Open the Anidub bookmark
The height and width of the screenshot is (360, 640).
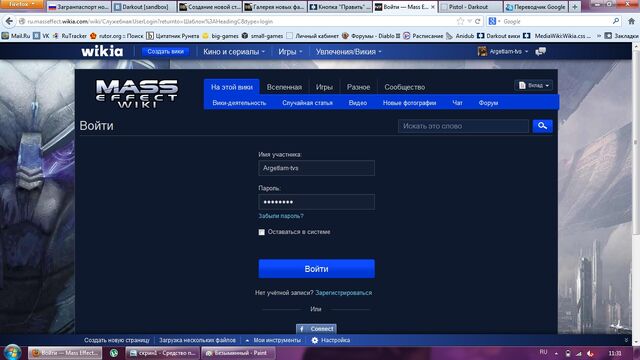[460, 36]
